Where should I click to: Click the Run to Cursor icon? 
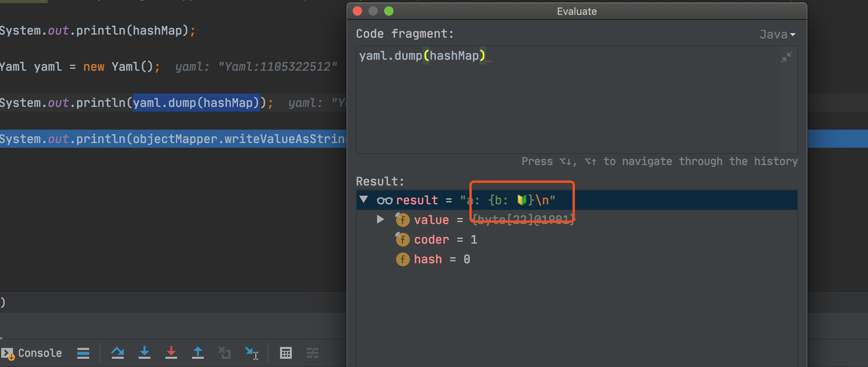252,352
